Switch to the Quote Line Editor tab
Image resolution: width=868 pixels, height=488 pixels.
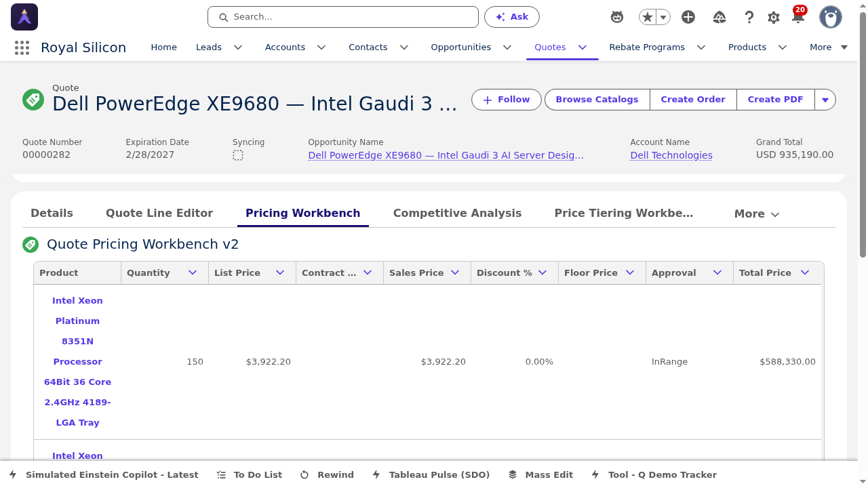(159, 213)
